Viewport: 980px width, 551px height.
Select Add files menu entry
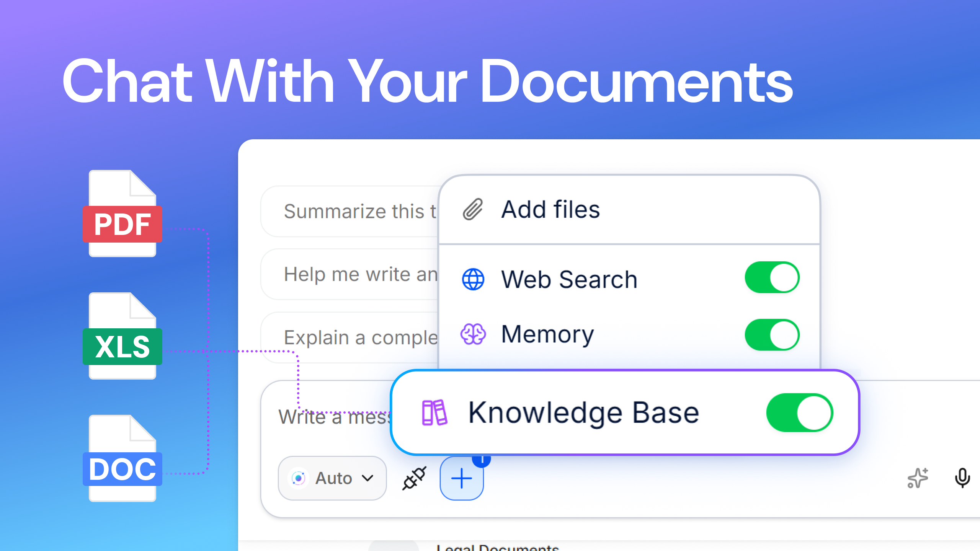click(x=629, y=210)
